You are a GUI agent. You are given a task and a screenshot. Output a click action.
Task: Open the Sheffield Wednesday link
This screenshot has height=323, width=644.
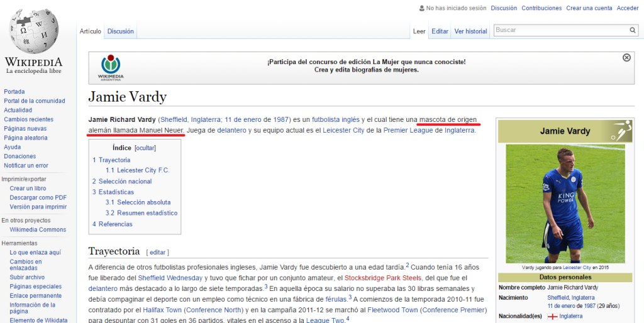[x=170, y=278]
